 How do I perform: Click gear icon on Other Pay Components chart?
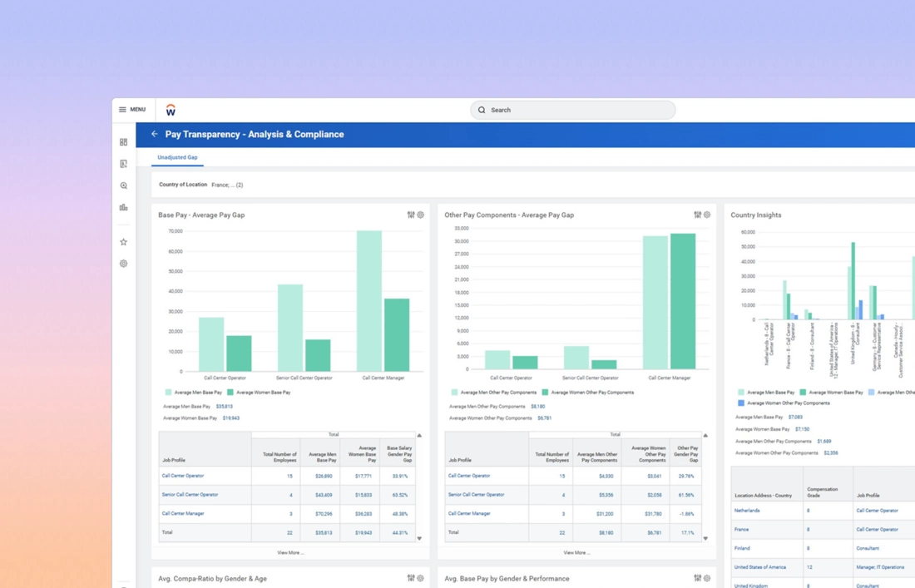click(707, 215)
